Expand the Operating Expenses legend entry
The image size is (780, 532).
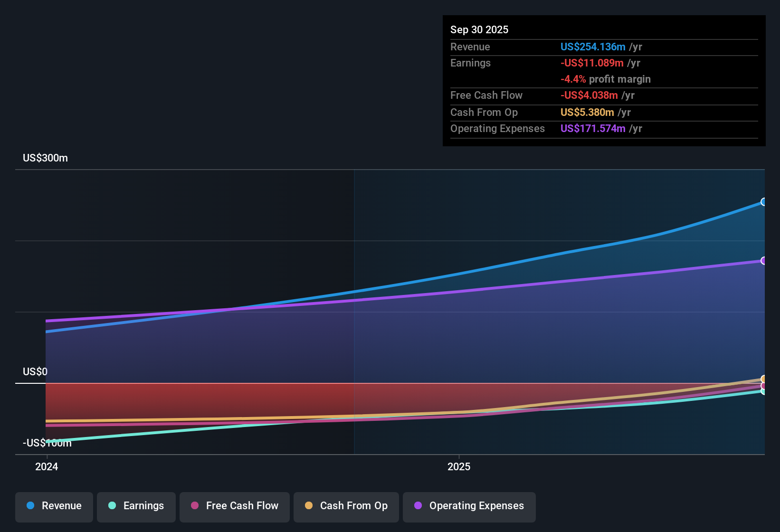tap(469, 506)
